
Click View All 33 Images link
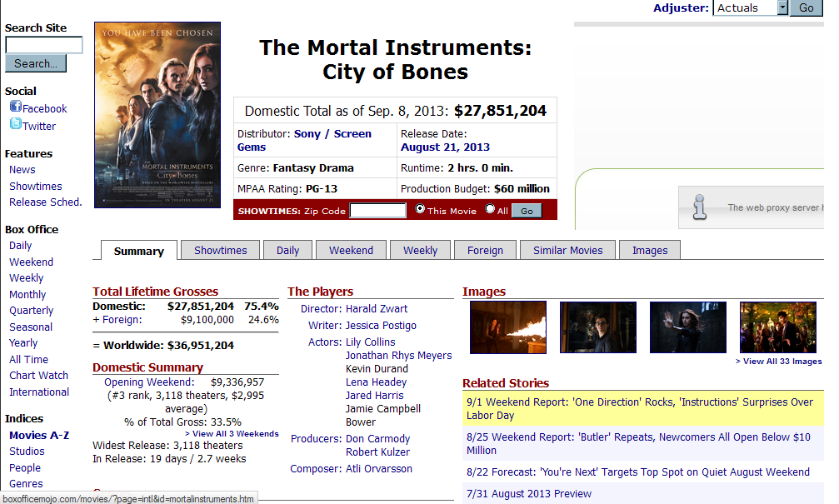pos(778,362)
